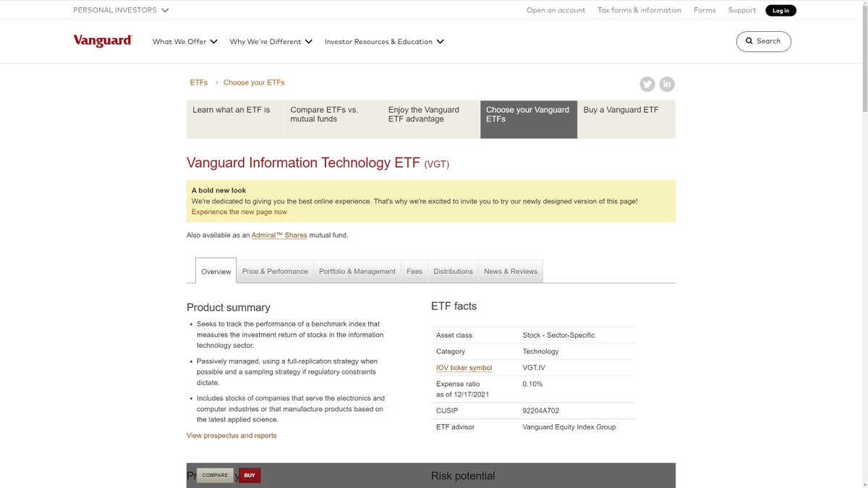Open Tax forms & information link
868x488 pixels.
(639, 10)
